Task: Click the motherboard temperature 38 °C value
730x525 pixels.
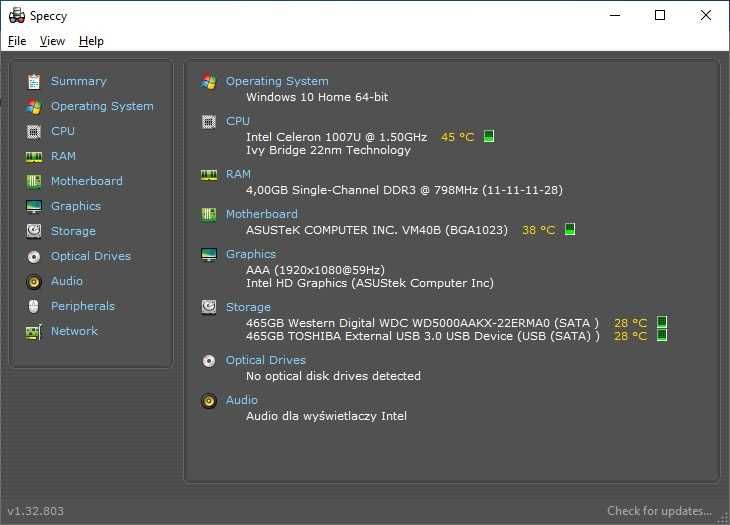Action: click(x=539, y=230)
